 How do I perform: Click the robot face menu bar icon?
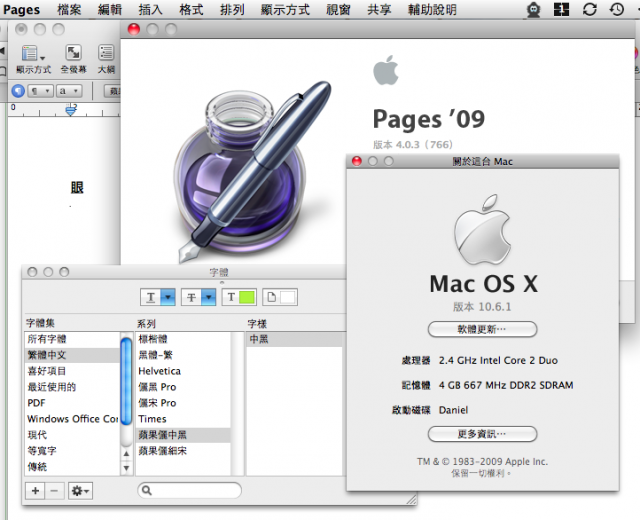[x=533, y=9]
